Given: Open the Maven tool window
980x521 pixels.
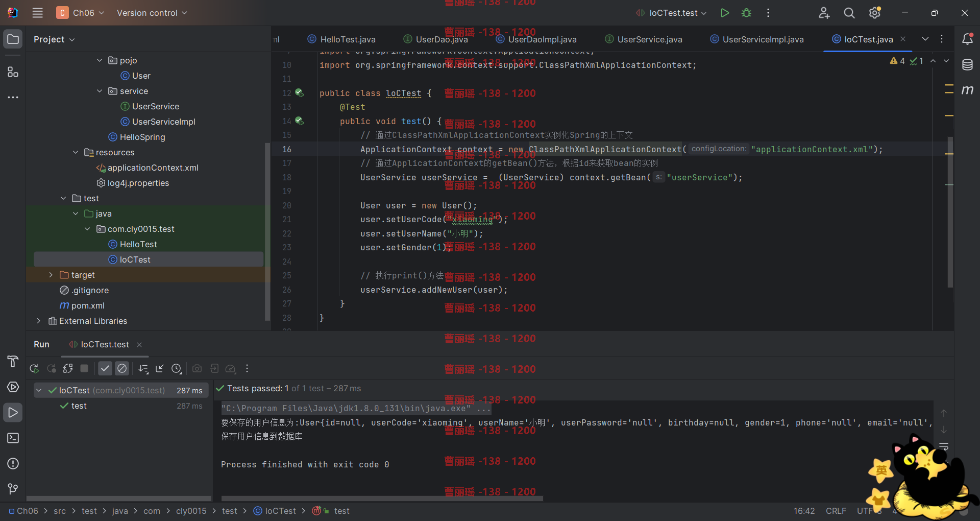Looking at the screenshot, I should pos(967,90).
